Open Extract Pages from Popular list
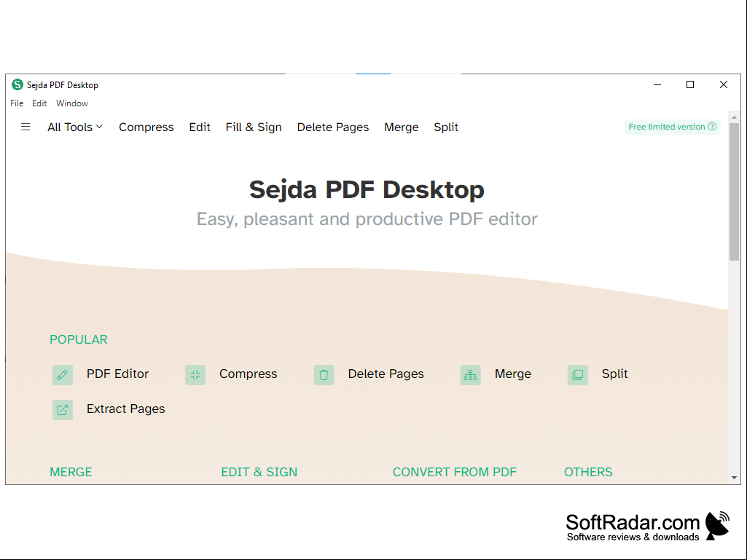This screenshot has width=747, height=560. click(126, 409)
